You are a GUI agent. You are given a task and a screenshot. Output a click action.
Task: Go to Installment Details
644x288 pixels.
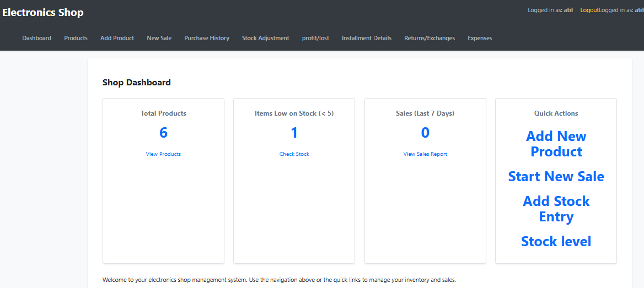coord(367,38)
